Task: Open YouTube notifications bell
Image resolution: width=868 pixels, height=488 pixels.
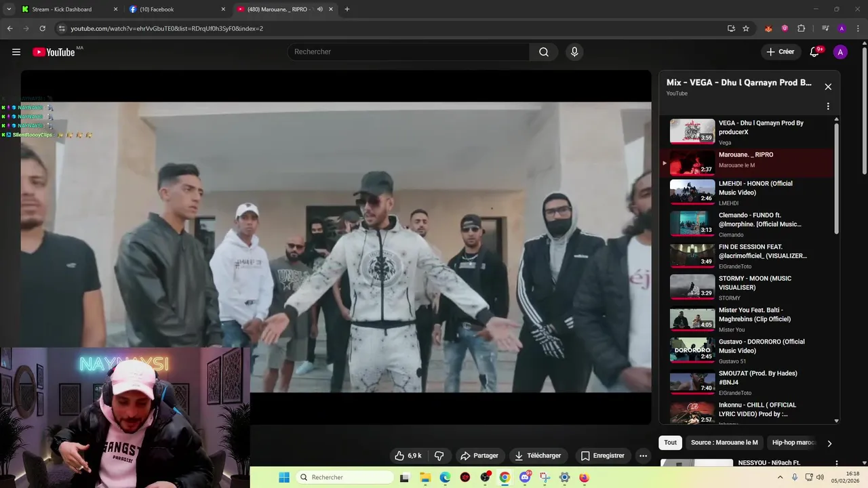Action: click(x=814, y=52)
